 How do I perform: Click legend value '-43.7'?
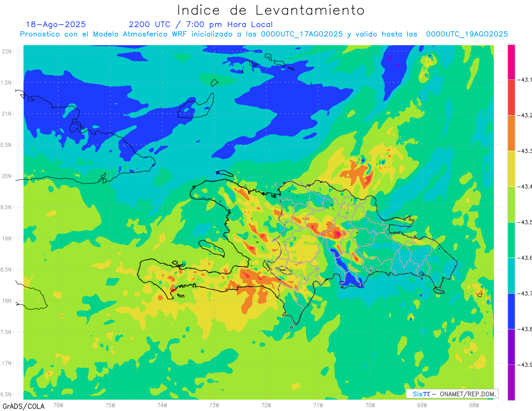point(525,294)
